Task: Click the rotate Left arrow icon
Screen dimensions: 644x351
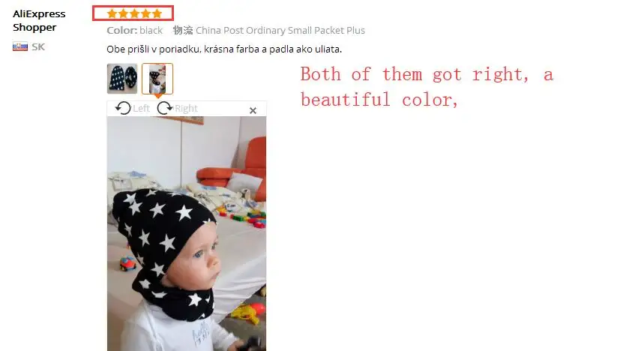Action: coord(123,108)
